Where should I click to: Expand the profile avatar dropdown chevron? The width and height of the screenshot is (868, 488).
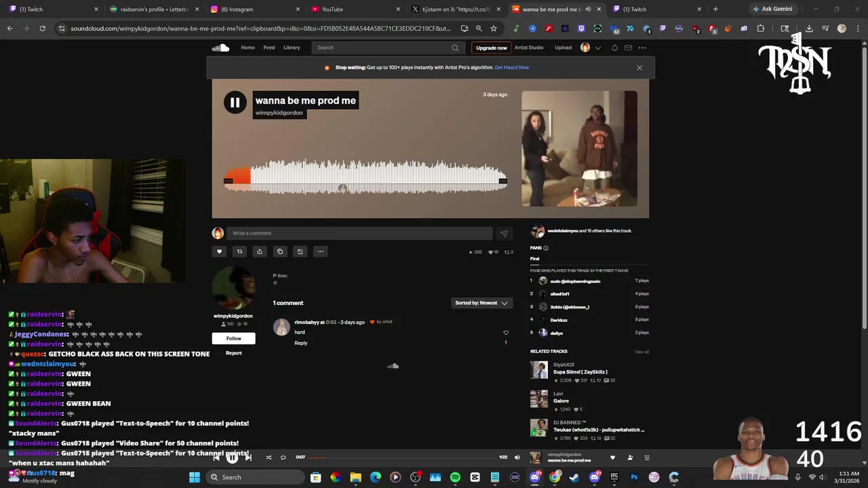[597, 48]
